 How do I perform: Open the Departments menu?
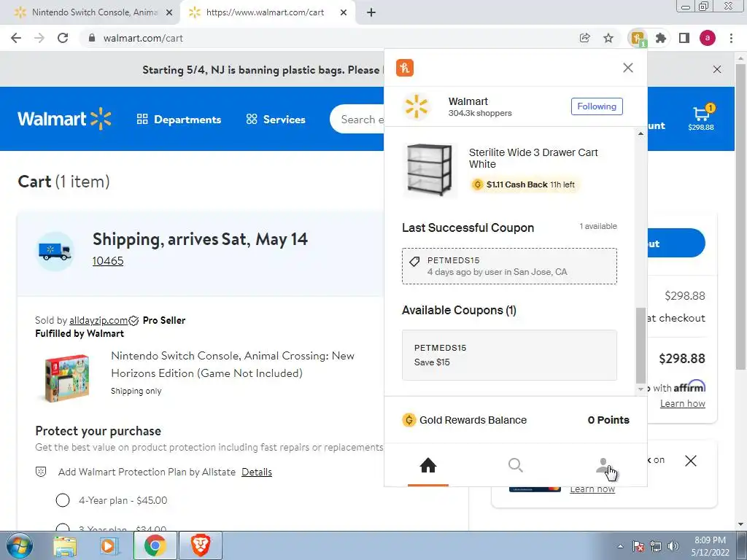pyautogui.click(x=179, y=120)
